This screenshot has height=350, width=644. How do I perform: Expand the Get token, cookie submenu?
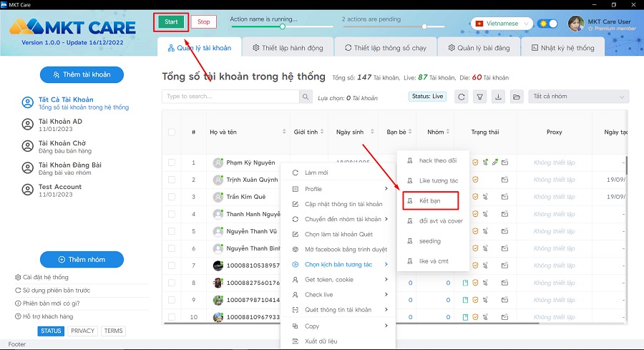click(339, 279)
